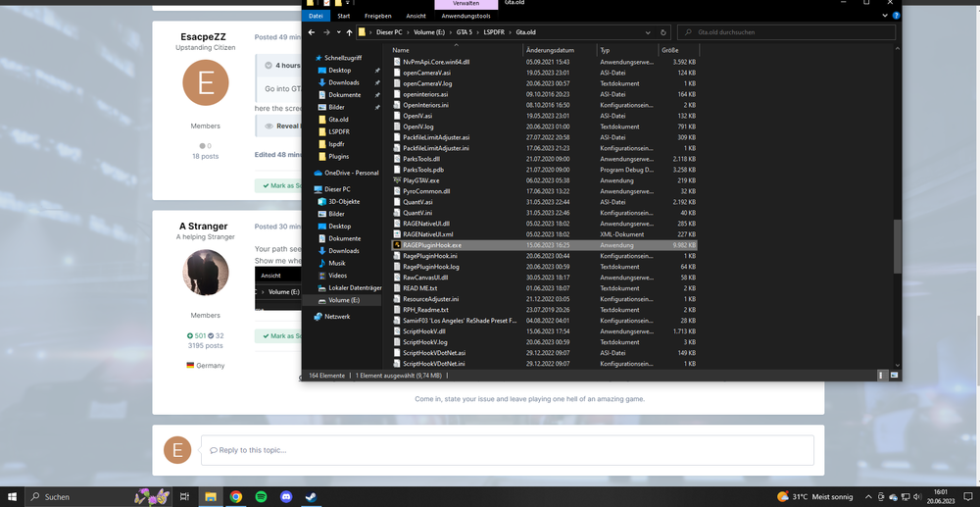Click LSPDFR in address breadcrumb
This screenshot has width=980, height=507.
496,32
